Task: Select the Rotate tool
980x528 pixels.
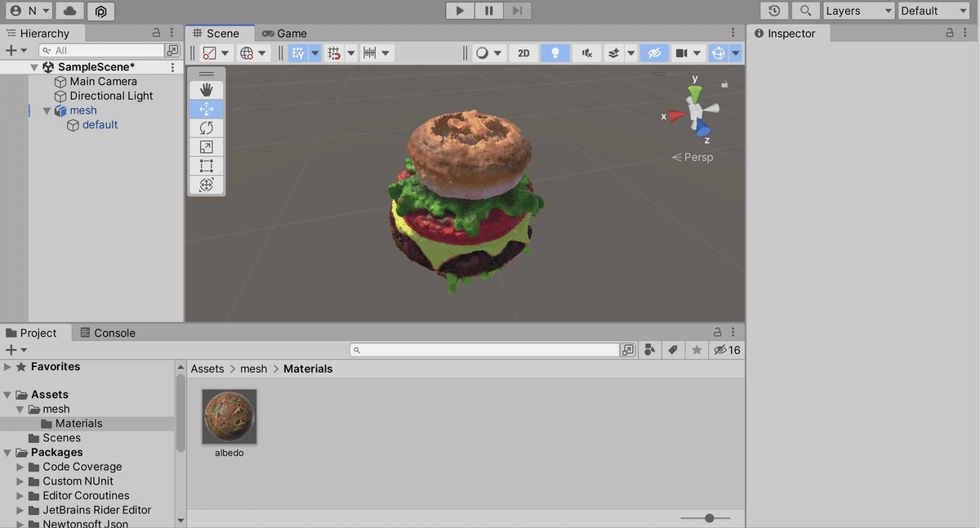Action: 207,128
